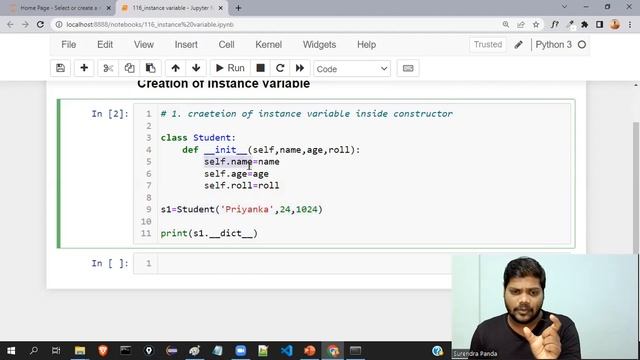
Task: Open Visual Studio Code from the taskbar
Action: coord(287,351)
